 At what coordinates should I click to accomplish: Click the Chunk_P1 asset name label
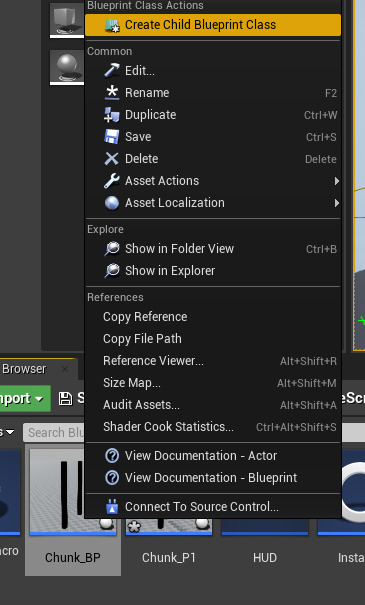169,558
